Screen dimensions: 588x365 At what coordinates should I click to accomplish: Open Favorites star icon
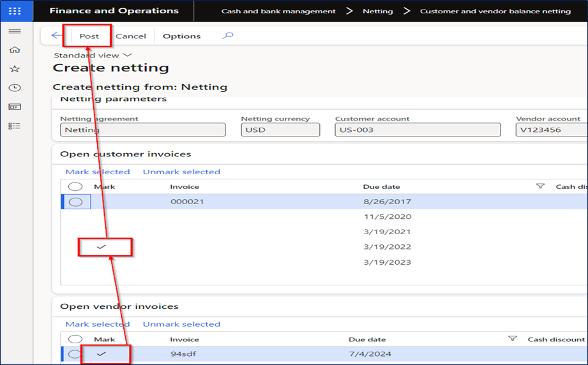pyautogui.click(x=15, y=69)
